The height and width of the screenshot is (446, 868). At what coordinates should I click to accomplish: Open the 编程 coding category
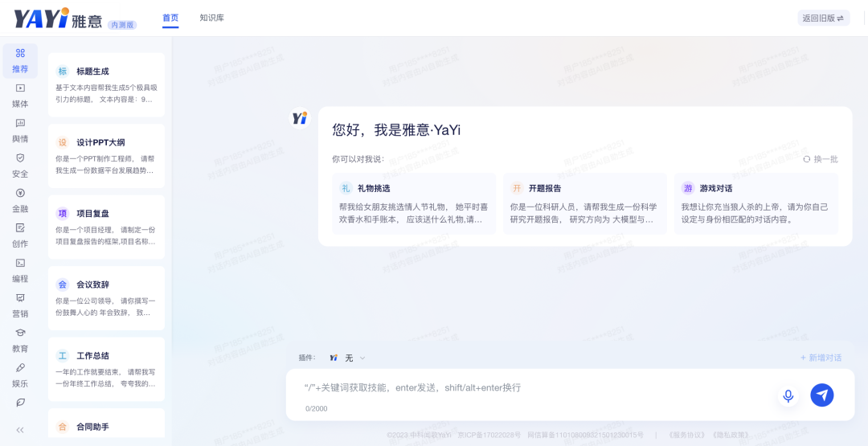click(20, 271)
